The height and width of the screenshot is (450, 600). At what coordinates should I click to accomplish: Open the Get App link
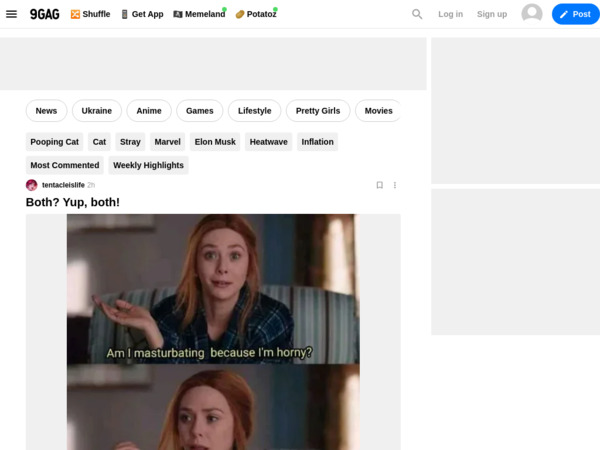coord(142,14)
